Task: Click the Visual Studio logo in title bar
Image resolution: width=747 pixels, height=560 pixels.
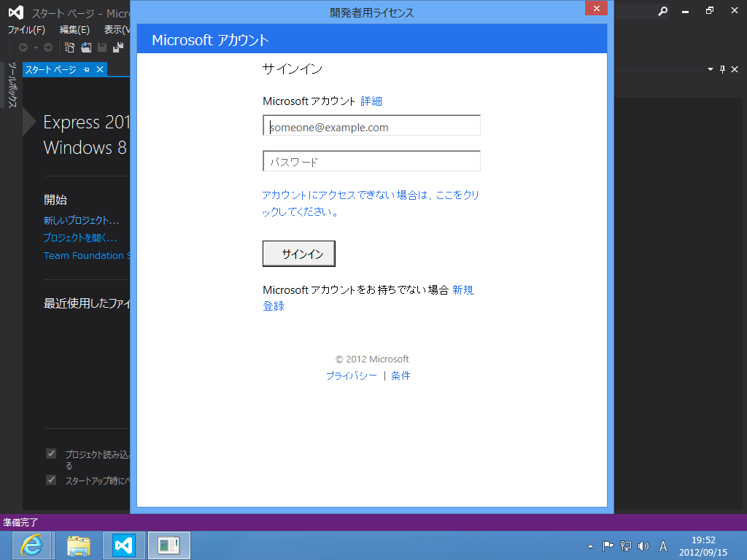Action: [x=16, y=12]
